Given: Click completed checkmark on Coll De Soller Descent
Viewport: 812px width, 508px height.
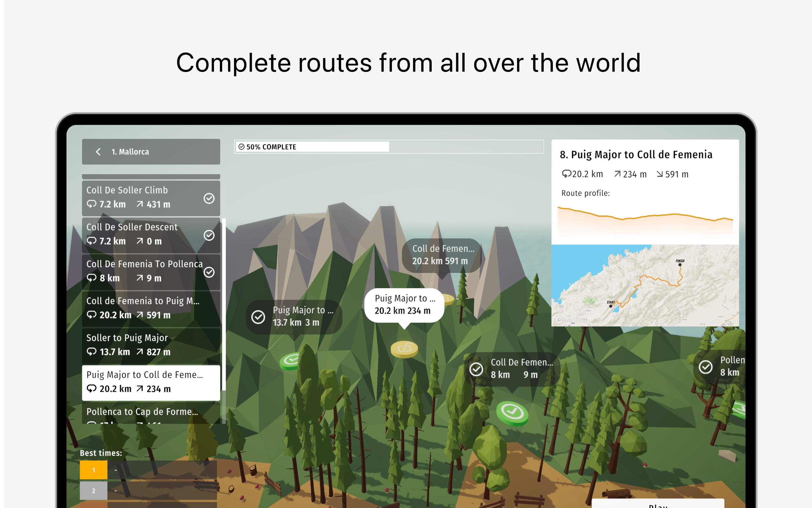Looking at the screenshot, I should (x=209, y=236).
